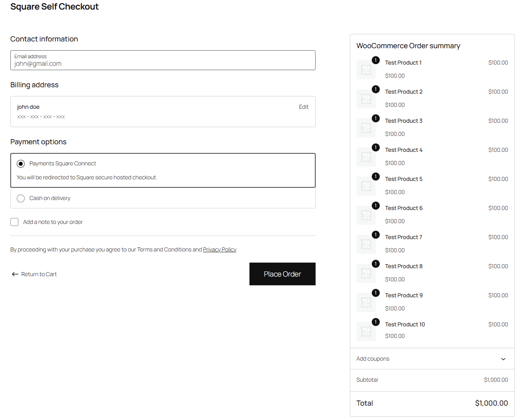This screenshot has width=518, height=420.
Task: Click the masked address xxx - xxx - xxx - xxx
Action: (41, 117)
